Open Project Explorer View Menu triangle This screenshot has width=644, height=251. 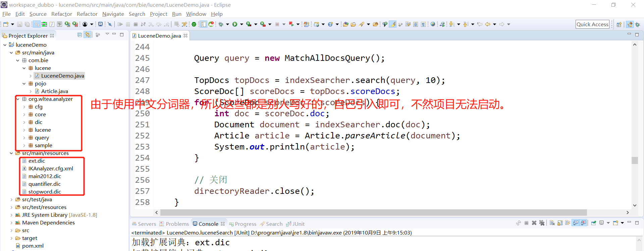tap(107, 34)
